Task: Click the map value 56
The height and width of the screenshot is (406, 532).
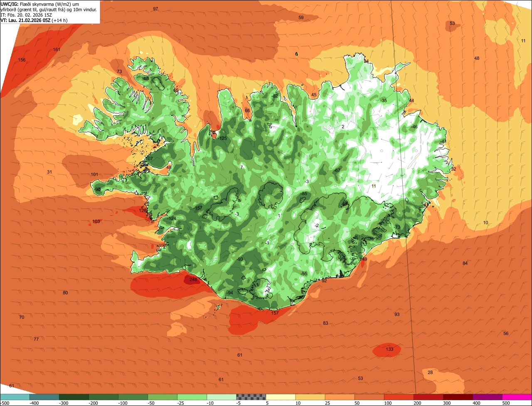Action: pos(506,333)
